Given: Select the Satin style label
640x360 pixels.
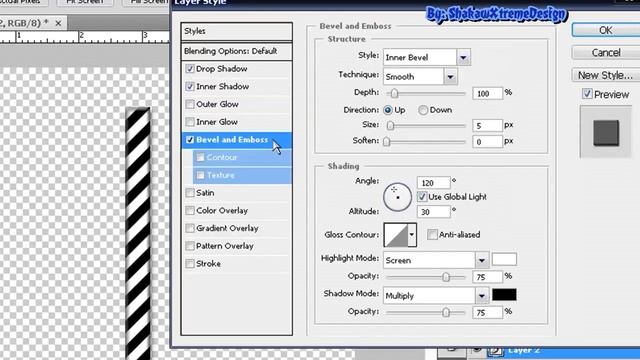Looking at the screenshot, I should click(205, 193).
